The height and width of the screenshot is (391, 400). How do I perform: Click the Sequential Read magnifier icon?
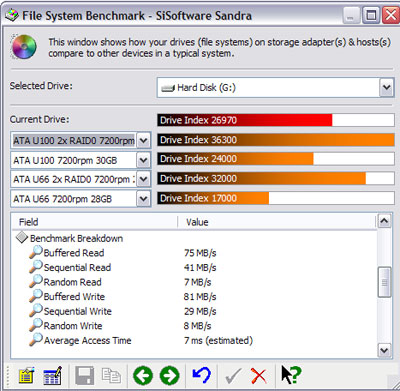tap(36, 267)
